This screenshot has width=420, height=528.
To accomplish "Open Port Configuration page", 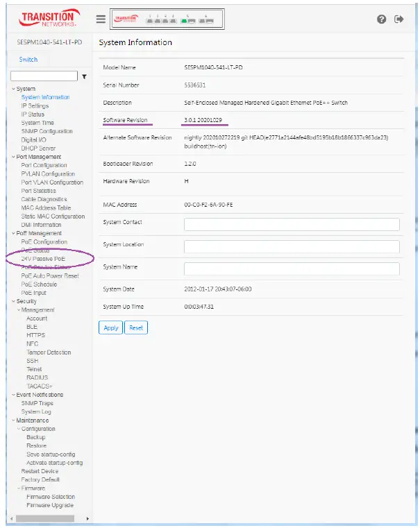I will (x=44, y=165).
